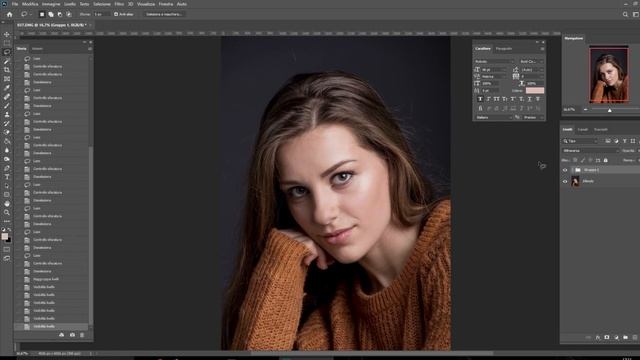Add a layer style (fx) icon

coord(598,338)
